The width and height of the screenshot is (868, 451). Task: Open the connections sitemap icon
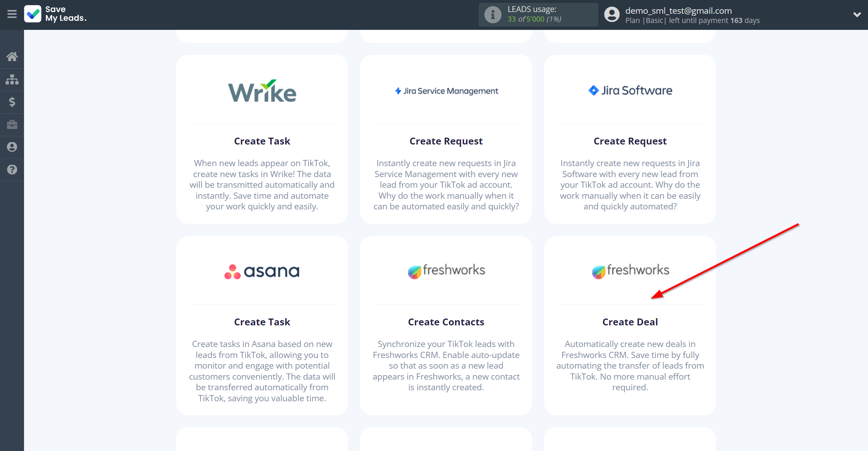tap(12, 79)
